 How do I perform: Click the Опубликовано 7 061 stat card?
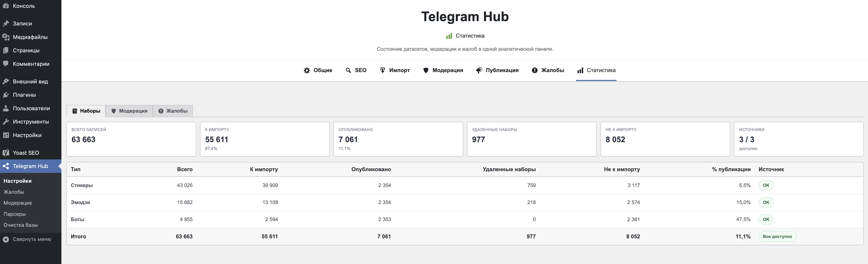pyautogui.click(x=398, y=139)
